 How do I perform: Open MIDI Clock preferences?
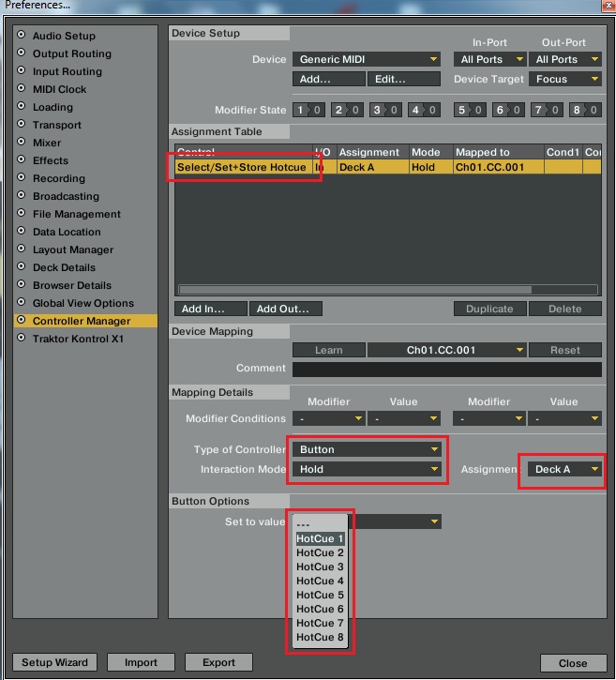click(x=59, y=89)
